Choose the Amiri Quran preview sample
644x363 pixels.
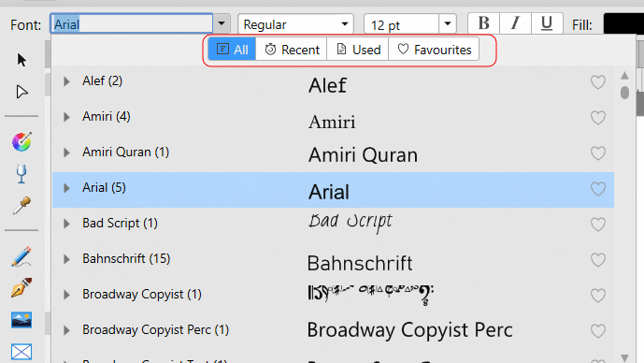click(x=363, y=155)
